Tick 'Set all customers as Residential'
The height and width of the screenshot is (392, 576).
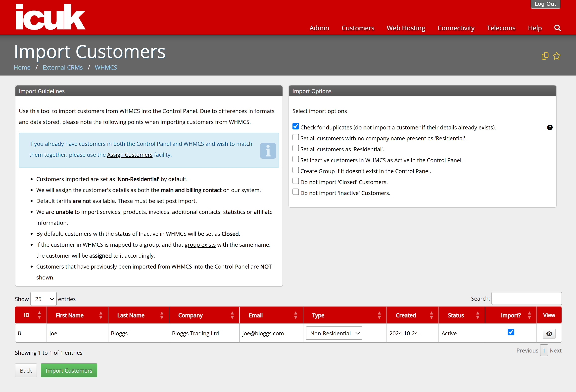tap(296, 148)
